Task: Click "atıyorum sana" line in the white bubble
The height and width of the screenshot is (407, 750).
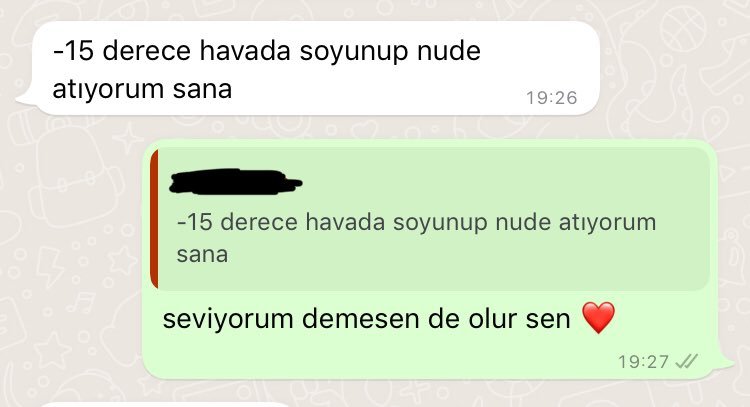Action: pos(142,89)
